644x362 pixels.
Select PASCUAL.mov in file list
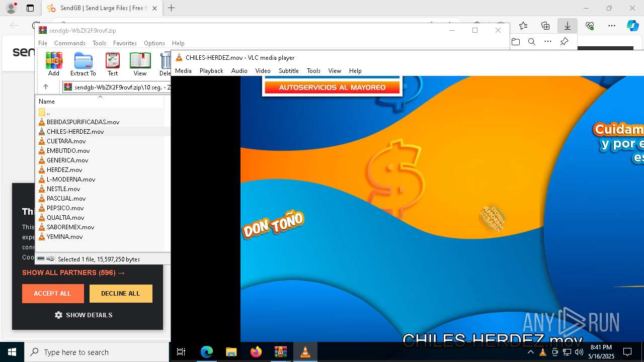coord(66,199)
